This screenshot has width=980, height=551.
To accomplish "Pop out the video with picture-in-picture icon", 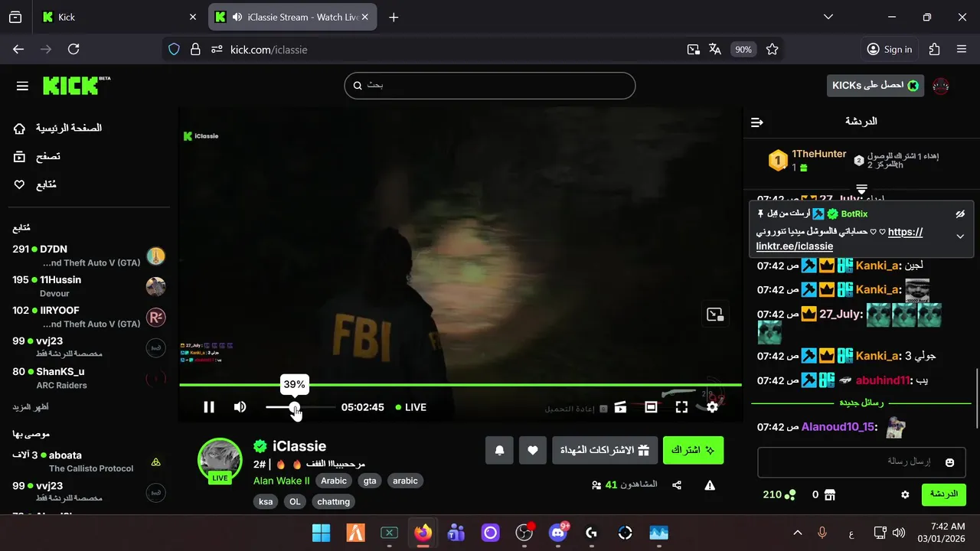I will tap(715, 315).
